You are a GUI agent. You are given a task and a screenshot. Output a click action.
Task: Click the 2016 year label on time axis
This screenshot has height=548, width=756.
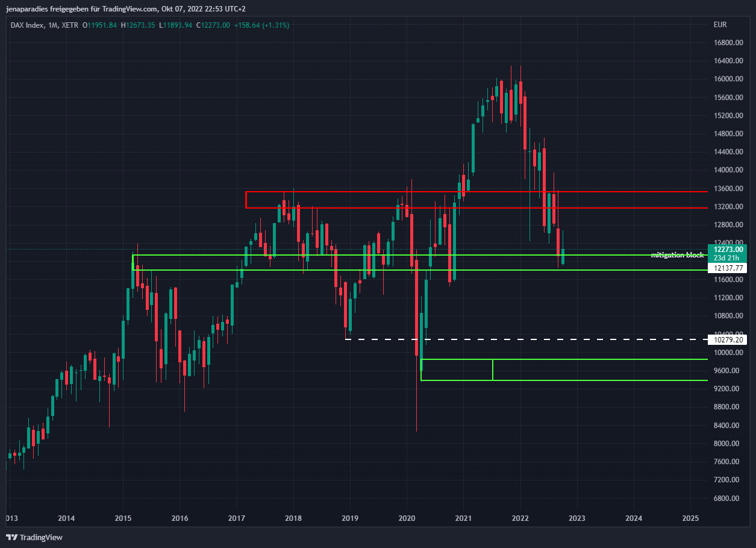click(x=180, y=518)
